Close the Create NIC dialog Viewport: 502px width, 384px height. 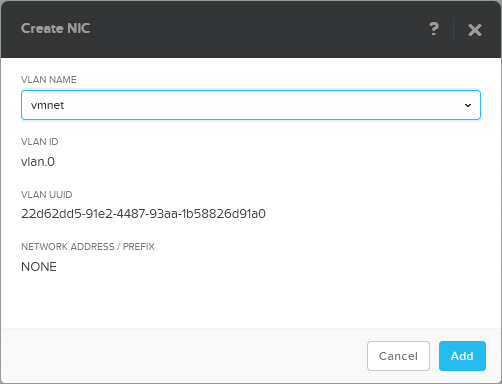475,30
